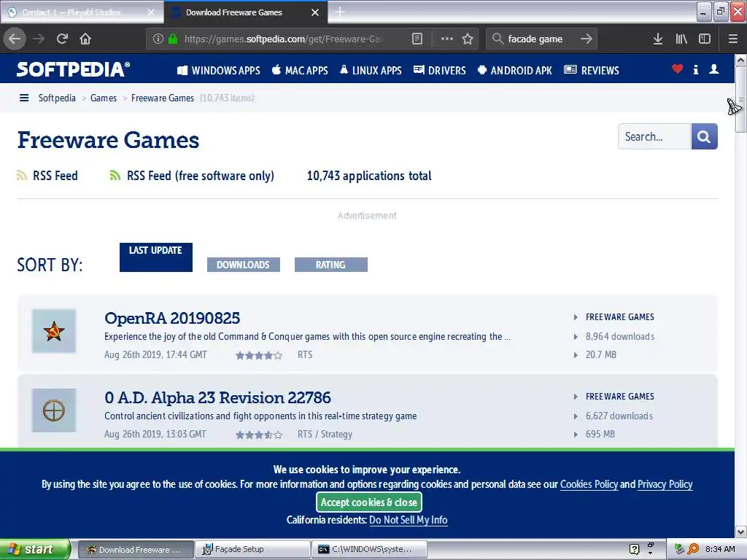Image resolution: width=747 pixels, height=560 pixels.
Task: Click the Softpedia info icon
Action: (695, 69)
